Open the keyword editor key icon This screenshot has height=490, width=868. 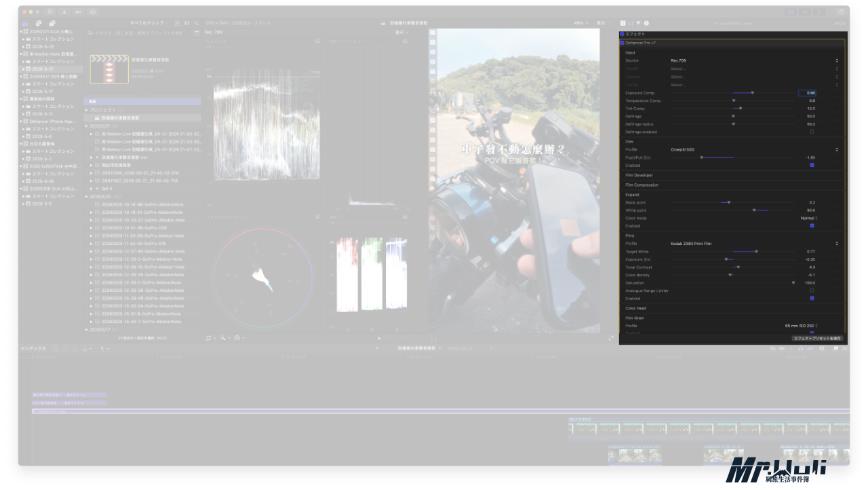pos(79,12)
